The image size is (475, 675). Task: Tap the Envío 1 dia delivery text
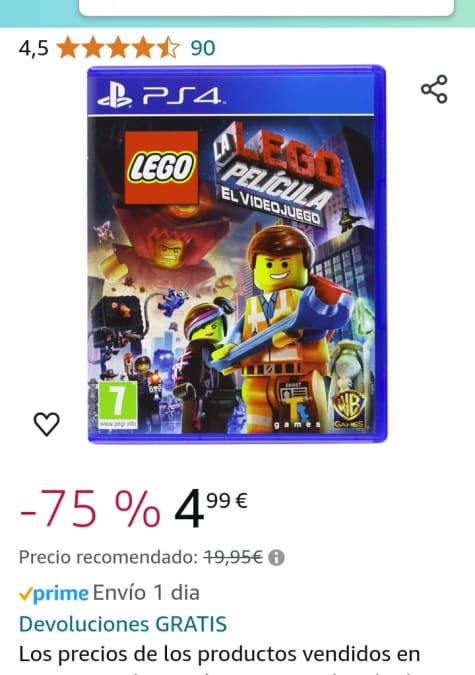point(146,593)
